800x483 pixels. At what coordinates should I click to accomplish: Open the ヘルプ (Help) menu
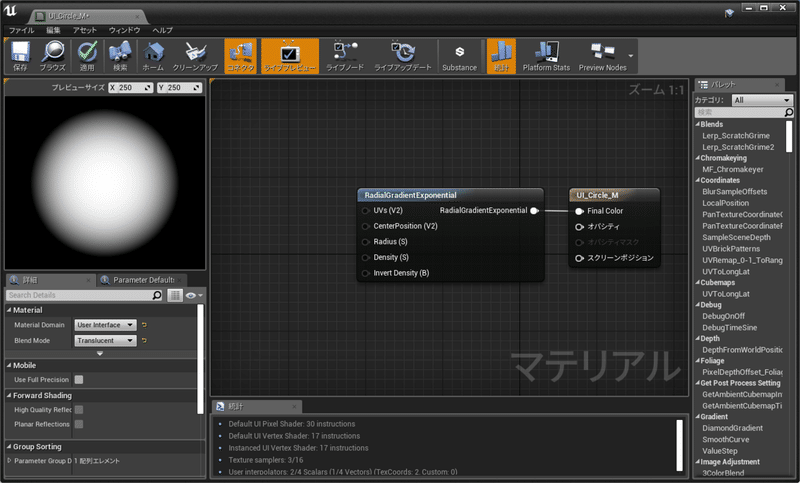point(162,30)
